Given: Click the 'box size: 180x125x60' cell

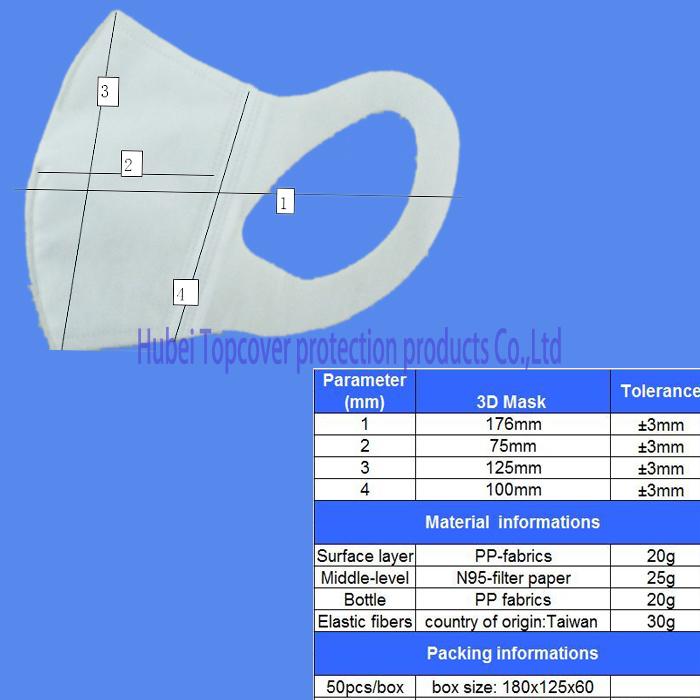Looking at the screenshot, I should pyautogui.click(x=512, y=687).
